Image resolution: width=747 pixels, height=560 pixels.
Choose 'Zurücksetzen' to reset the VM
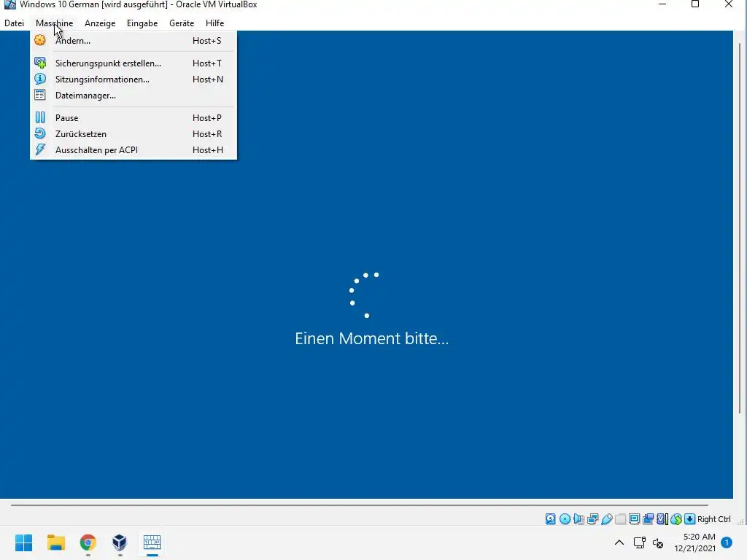pyautogui.click(x=133, y=134)
